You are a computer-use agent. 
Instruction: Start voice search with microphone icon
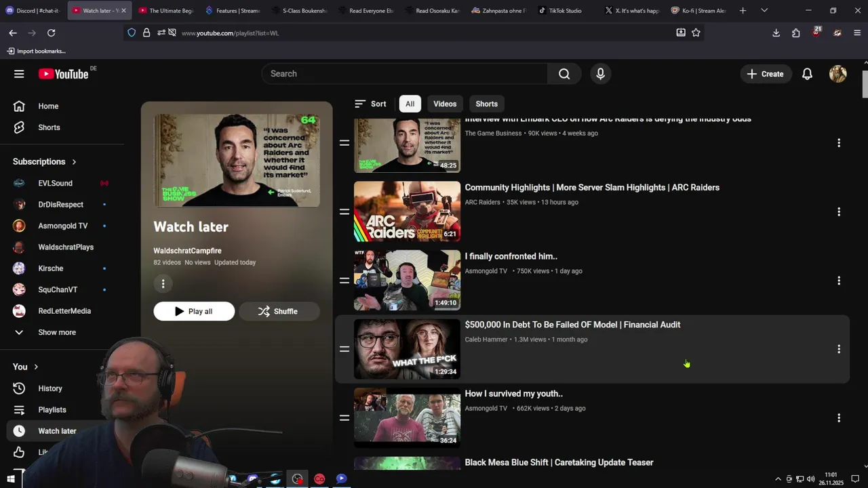tap(600, 74)
